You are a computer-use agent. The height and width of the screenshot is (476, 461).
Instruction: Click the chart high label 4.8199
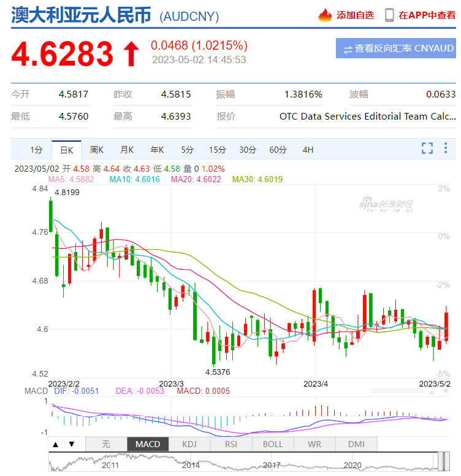[x=67, y=193]
